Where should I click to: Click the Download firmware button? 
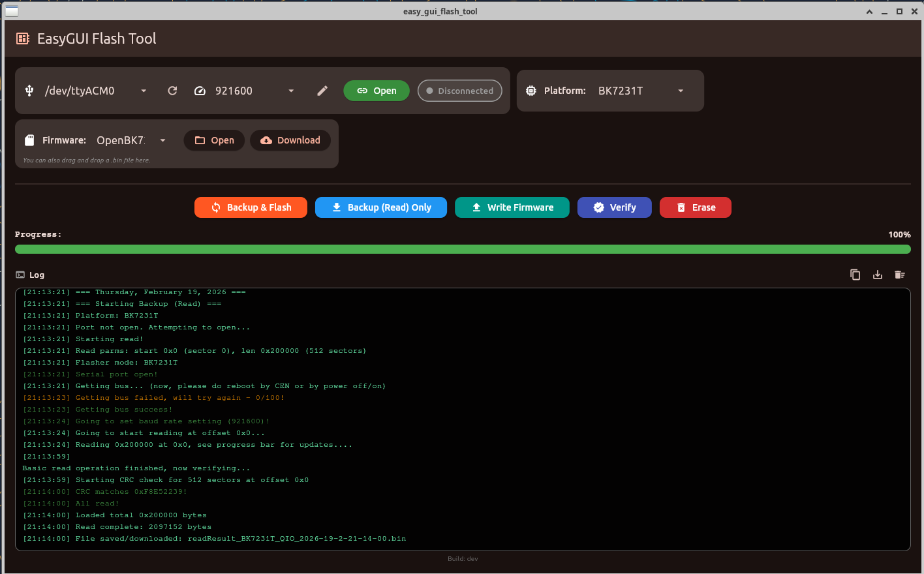click(290, 140)
